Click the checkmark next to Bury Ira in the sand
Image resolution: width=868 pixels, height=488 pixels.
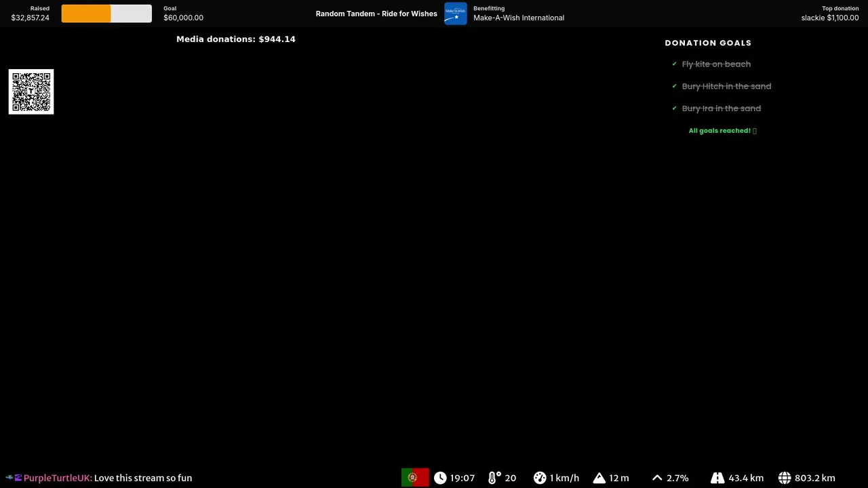pos(674,108)
